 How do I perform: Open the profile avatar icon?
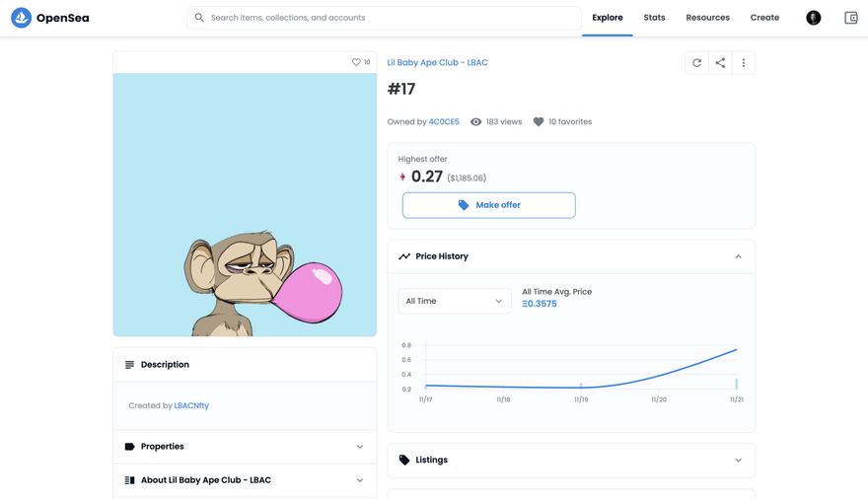click(x=813, y=18)
